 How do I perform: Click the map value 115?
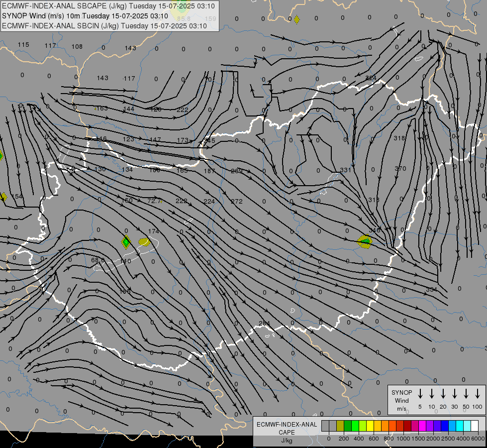[23, 45]
